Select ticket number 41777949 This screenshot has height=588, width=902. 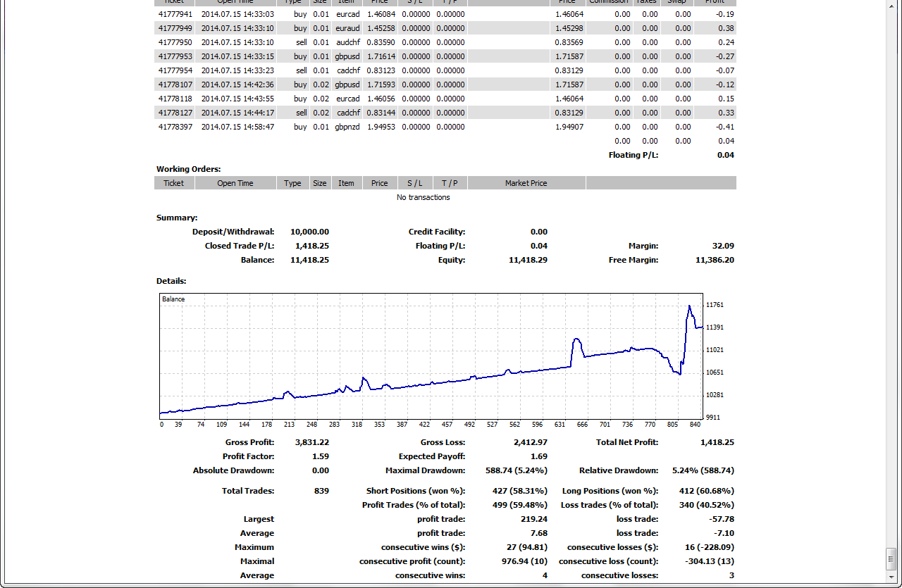[175, 28]
